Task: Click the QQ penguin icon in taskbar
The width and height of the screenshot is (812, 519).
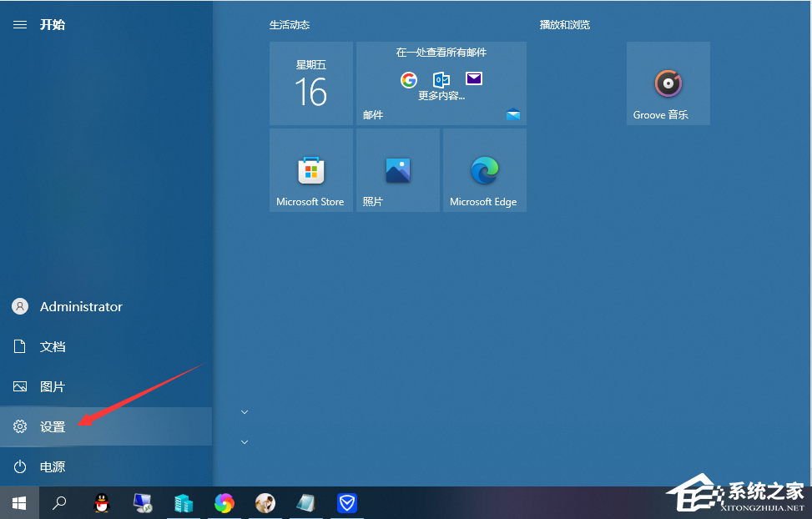Action: tap(101, 503)
